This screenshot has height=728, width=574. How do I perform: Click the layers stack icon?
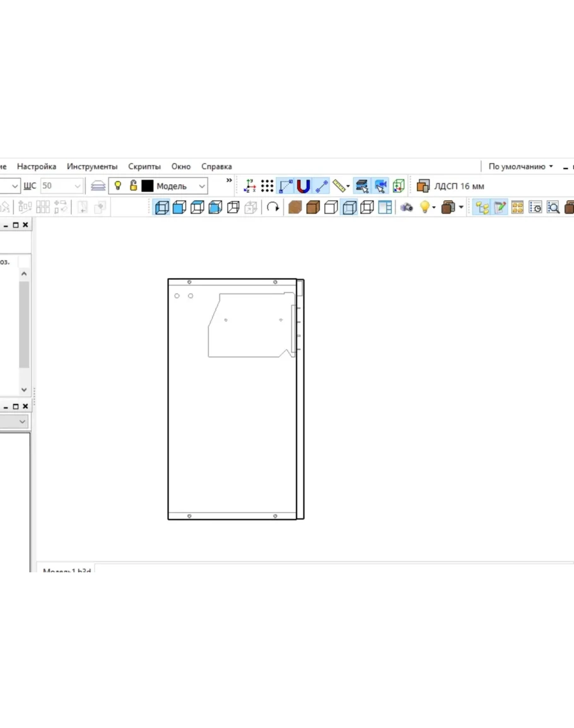98,186
